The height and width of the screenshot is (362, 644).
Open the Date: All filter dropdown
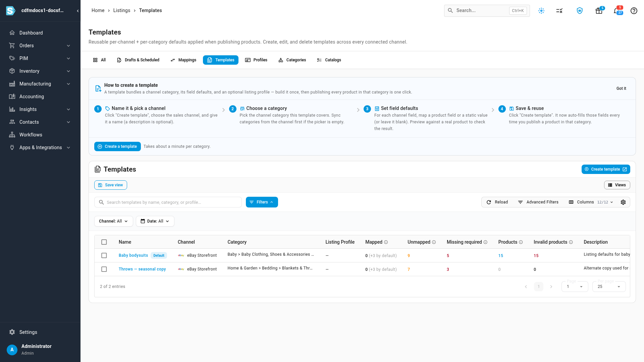155,221
